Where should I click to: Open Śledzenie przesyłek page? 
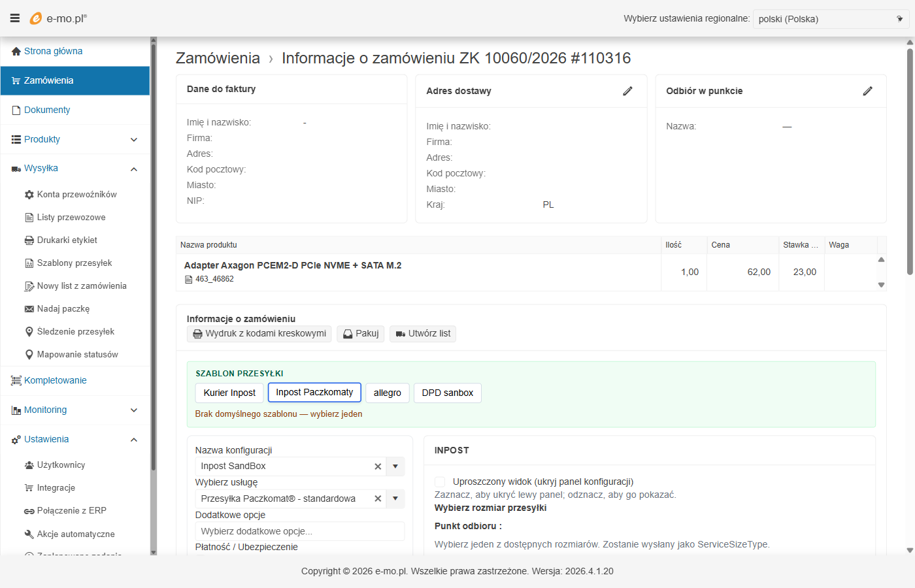(75, 332)
